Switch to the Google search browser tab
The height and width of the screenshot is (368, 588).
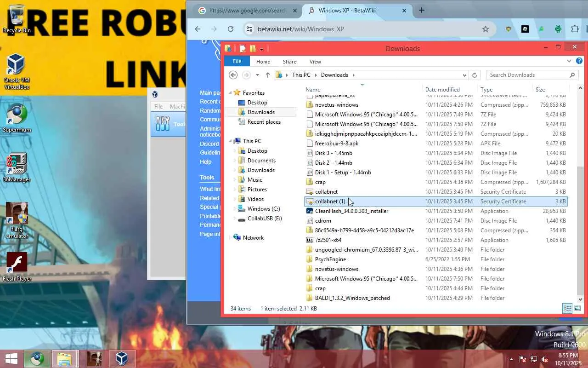[x=248, y=11]
